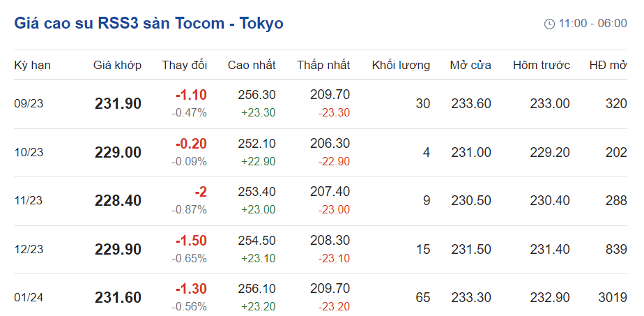The width and height of the screenshot is (644, 316).
Task: Open the 10/23 contract row
Action: [x=29, y=153]
